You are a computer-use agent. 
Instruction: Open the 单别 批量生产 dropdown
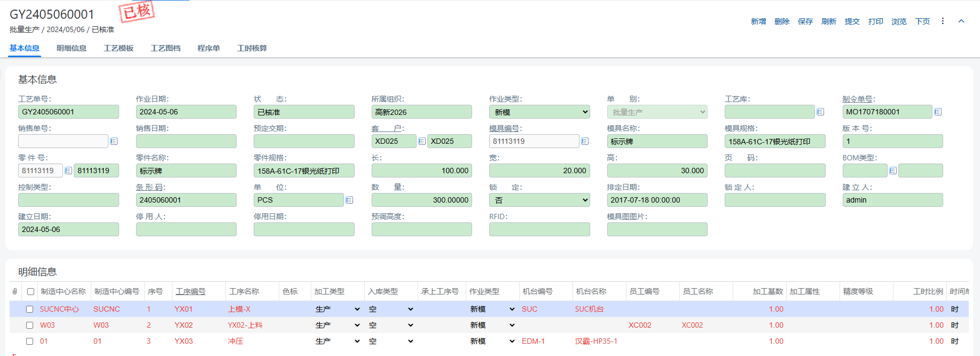point(657,112)
